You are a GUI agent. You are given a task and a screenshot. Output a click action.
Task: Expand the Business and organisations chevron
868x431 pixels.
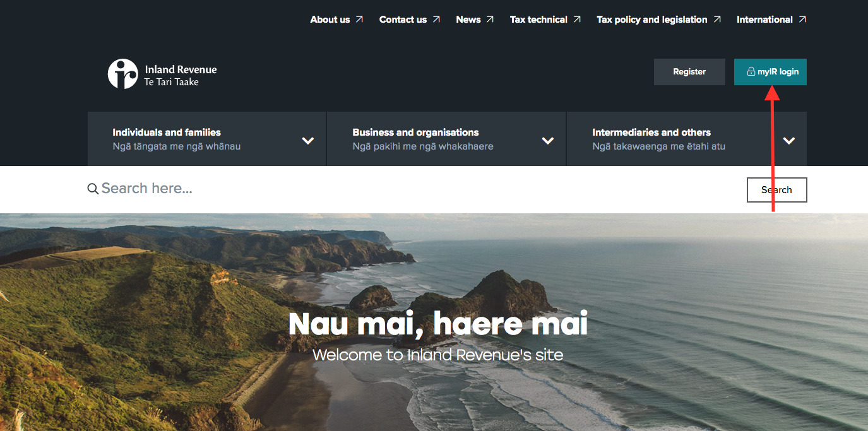[x=548, y=140]
